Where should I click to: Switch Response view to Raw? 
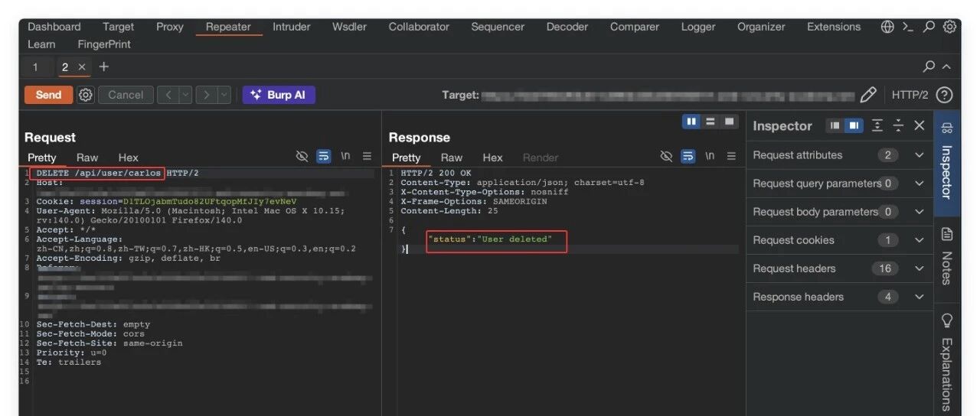click(x=452, y=158)
